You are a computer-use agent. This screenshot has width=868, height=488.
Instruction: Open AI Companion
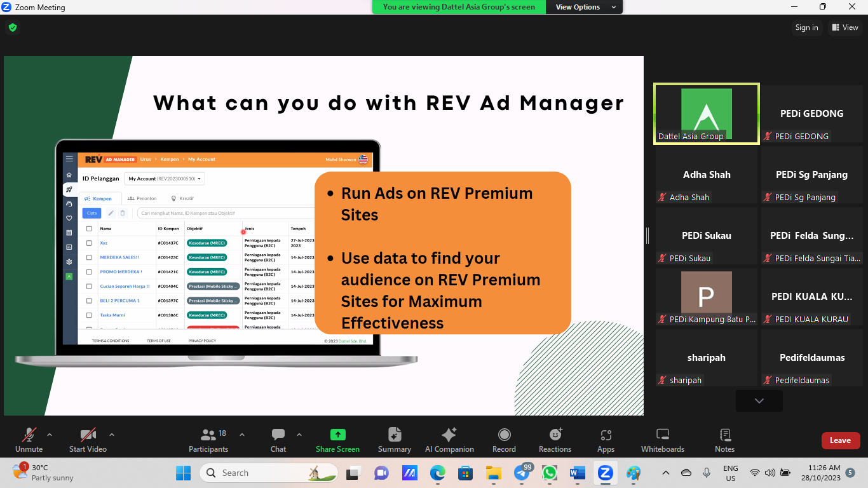point(449,440)
